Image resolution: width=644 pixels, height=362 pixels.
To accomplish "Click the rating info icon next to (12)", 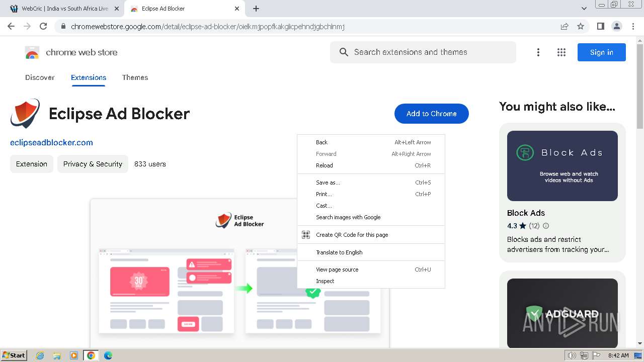I will click(546, 226).
